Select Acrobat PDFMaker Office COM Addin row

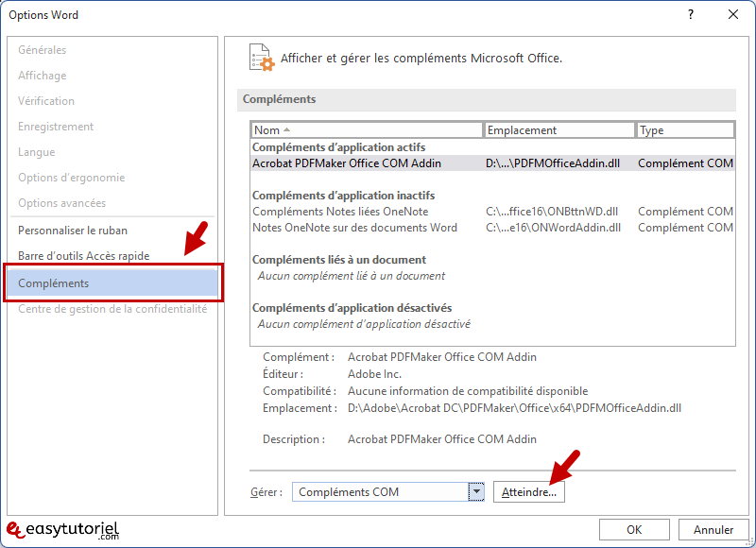point(492,163)
